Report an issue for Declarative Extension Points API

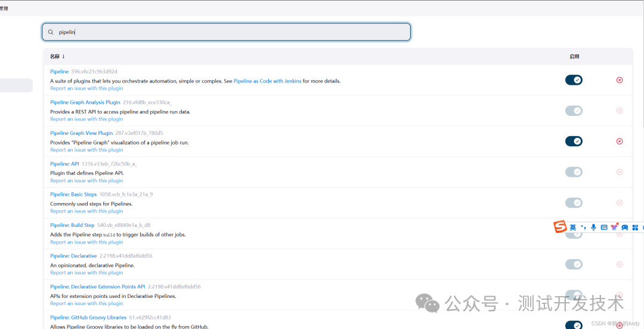point(86,303)
